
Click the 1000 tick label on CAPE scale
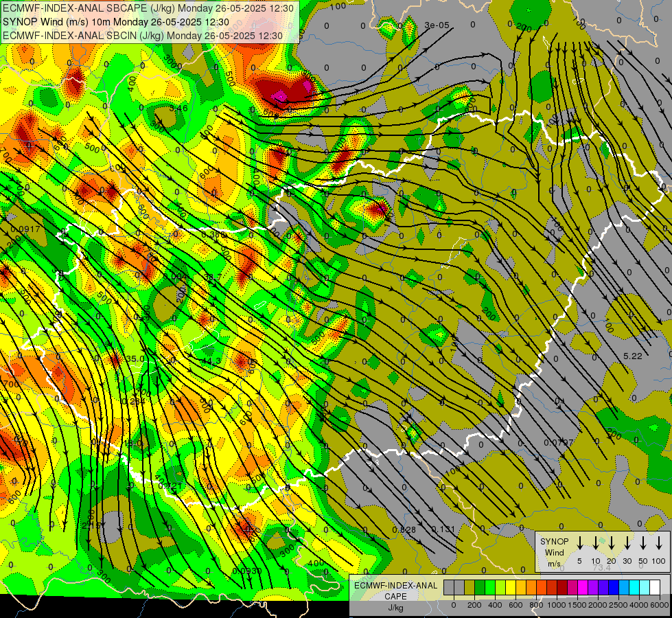(557, 605)
